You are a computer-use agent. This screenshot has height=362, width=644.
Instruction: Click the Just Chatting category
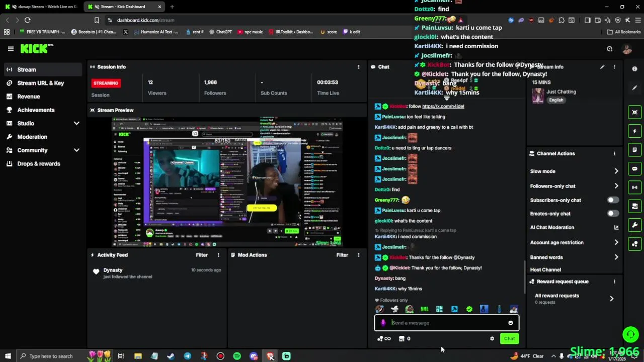click(x=561, y=92)
